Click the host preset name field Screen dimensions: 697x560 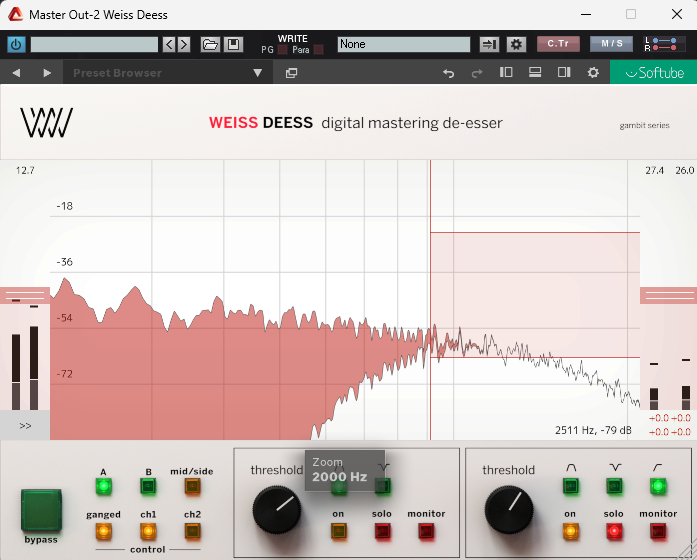pyautogui.click(x=94, y=44)
